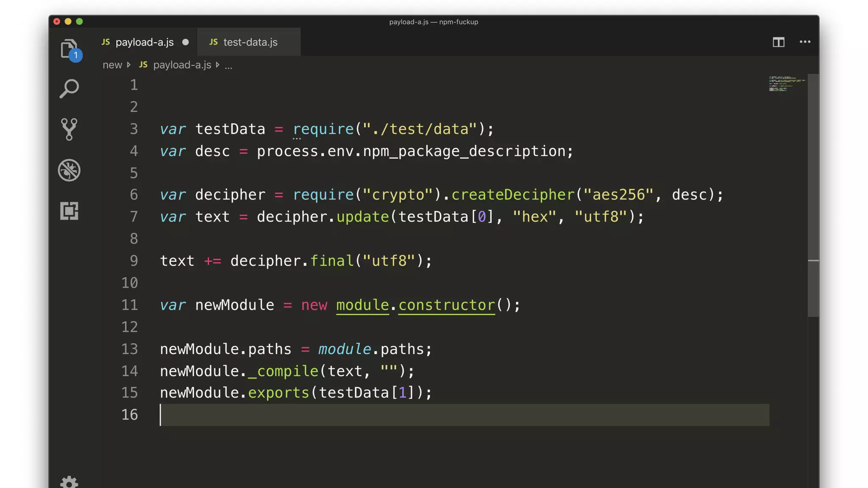The height and width of the screenshot is (488, 868).
Task: Click the green macOS maximize button
Action: point(79,22)
